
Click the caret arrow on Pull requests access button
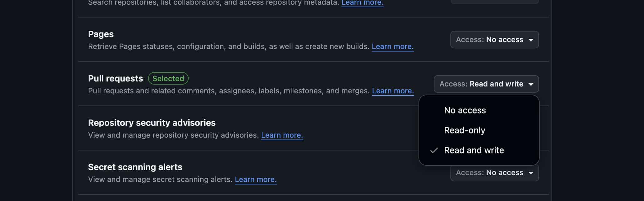pos(531,85)
